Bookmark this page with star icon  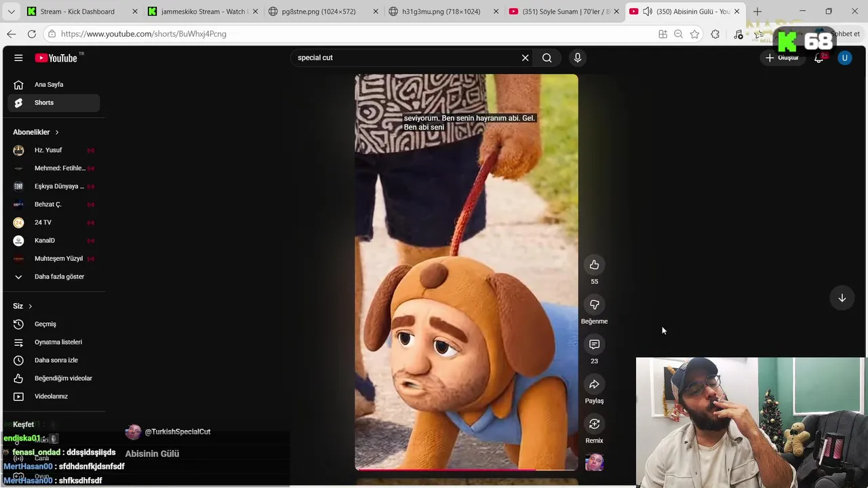pyautogui.click(x=694, y=34)
